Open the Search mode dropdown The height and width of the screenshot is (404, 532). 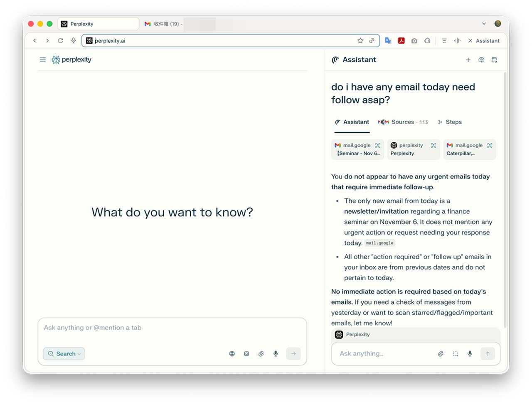click(x=64, y=354)
